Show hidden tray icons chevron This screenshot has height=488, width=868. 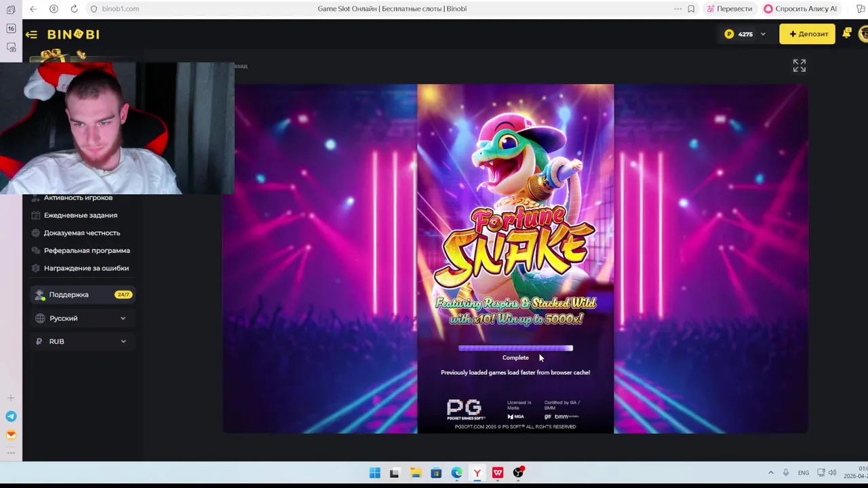[x=770, y=472]
